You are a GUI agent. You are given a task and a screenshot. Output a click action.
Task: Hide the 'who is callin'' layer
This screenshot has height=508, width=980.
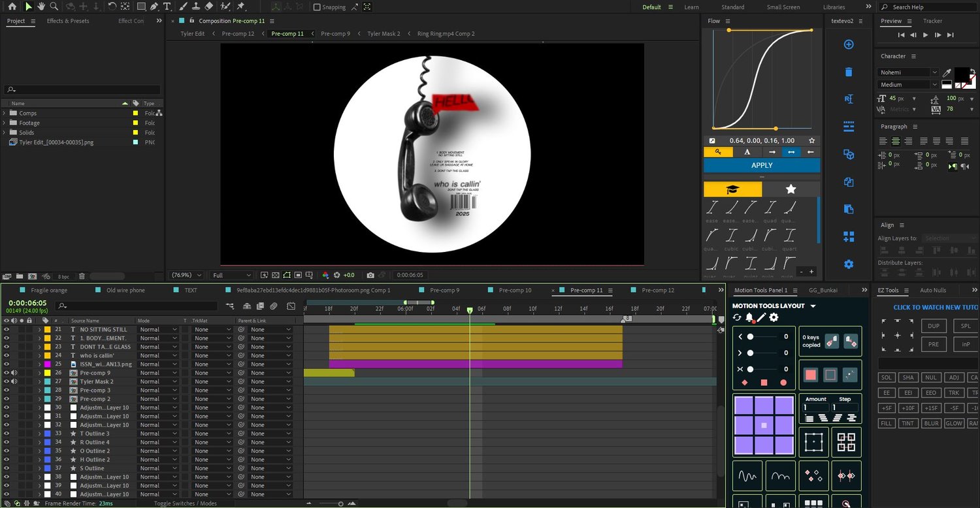[x=7, y=355]
